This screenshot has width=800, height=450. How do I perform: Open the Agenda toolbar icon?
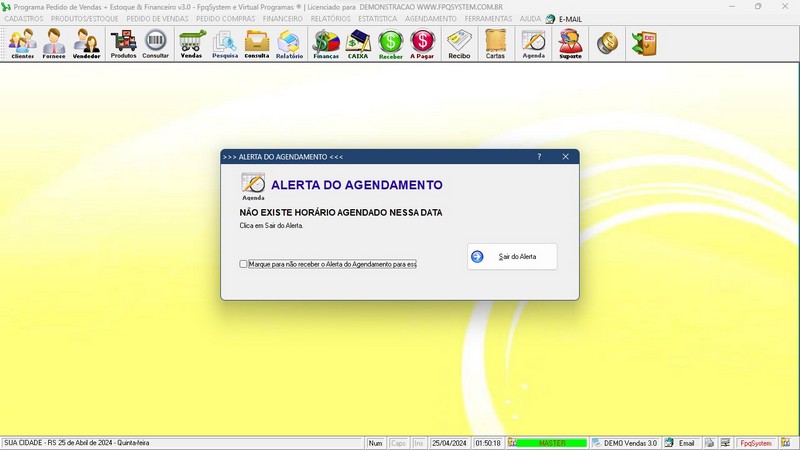(534, 44)
